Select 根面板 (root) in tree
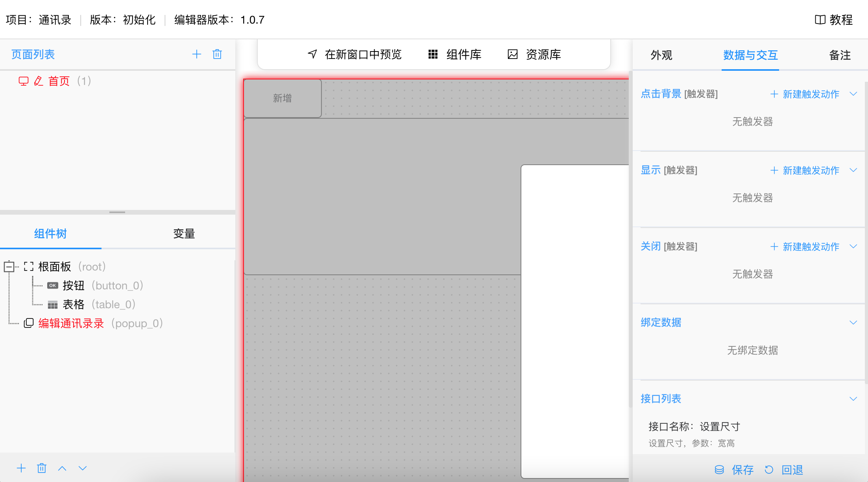The width and height of the screenshot is (868, 482). tap(72, 267)
